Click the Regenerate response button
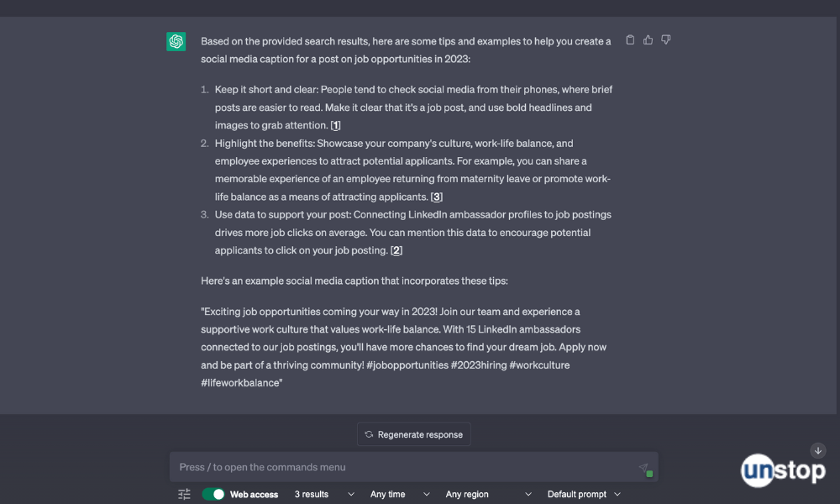The height and width of the screenshot is (504, 840). coord(413,434)
